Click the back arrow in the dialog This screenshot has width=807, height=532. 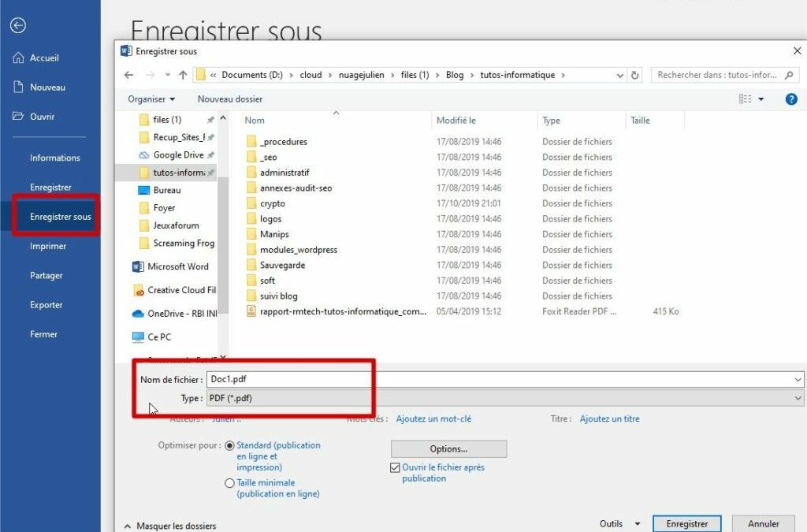(128, 75)
